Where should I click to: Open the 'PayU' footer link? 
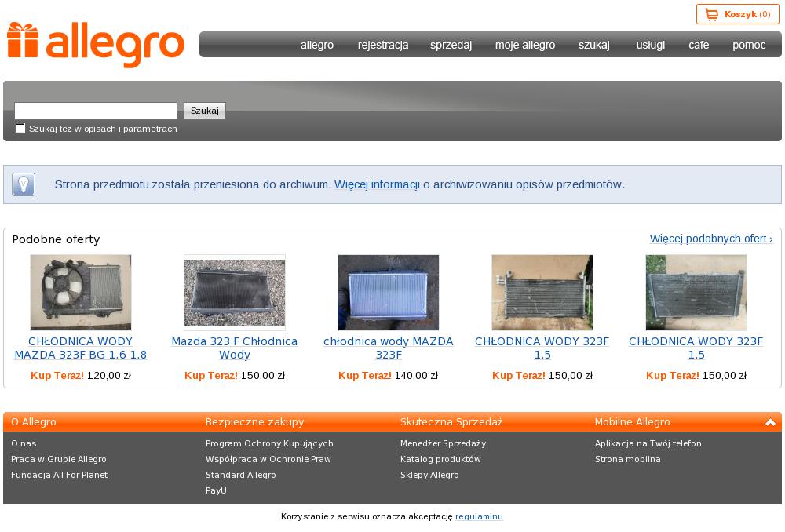tap(217, 490)
